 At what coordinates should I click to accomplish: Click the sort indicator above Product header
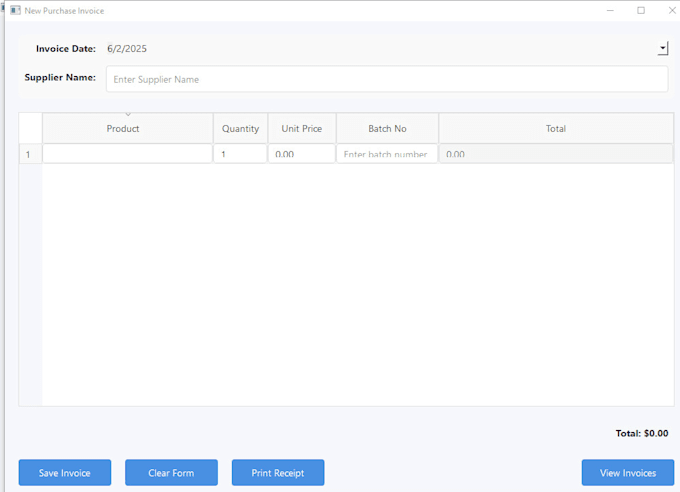(x=128, y=115)
